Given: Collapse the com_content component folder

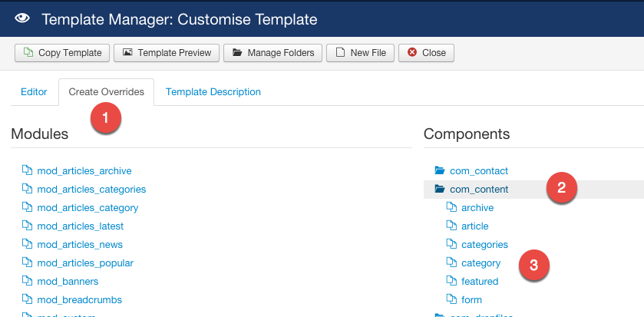Looking at the screenshot, I should coord(479,190).
